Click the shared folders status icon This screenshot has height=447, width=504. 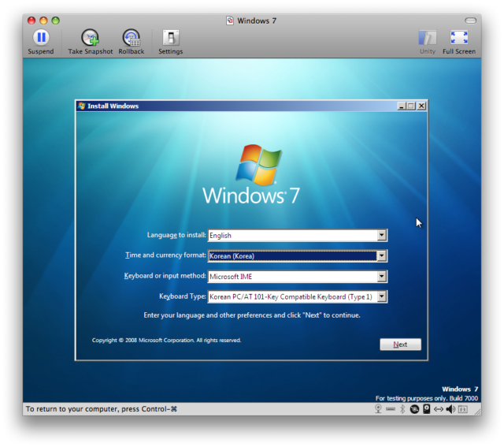(x=462, y=409)
